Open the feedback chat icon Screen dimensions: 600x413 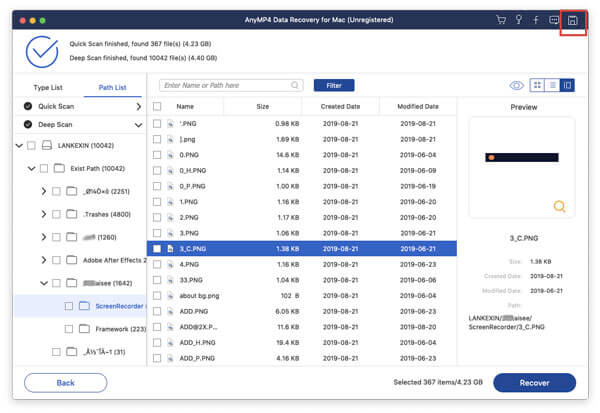(x=554, y=20)
